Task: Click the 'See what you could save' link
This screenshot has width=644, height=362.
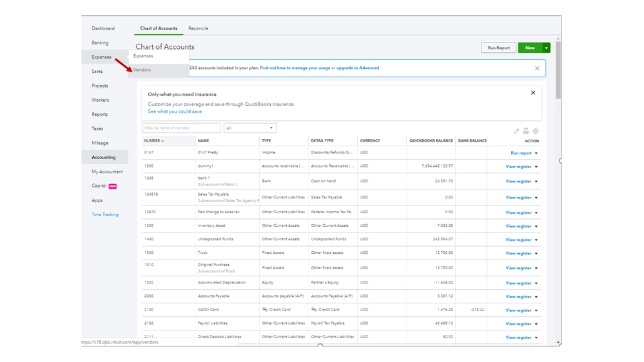Action: (x=175, y=111)
